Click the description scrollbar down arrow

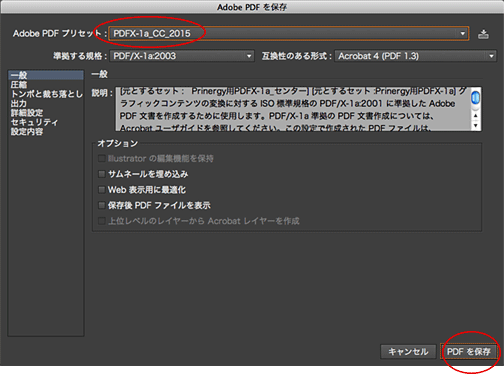[x=476, y=125]
